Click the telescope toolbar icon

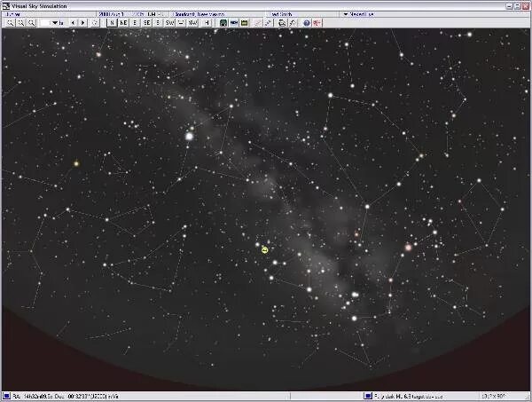[292, 23]
